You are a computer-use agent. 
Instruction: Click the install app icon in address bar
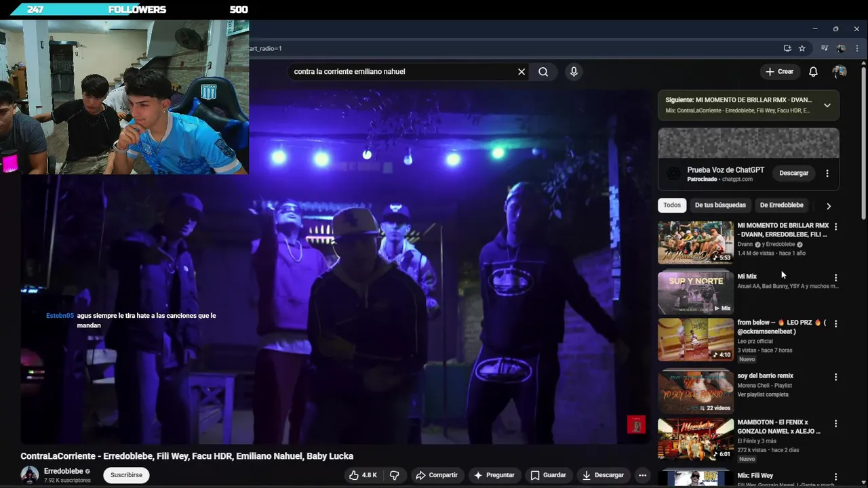pos(787,48)
